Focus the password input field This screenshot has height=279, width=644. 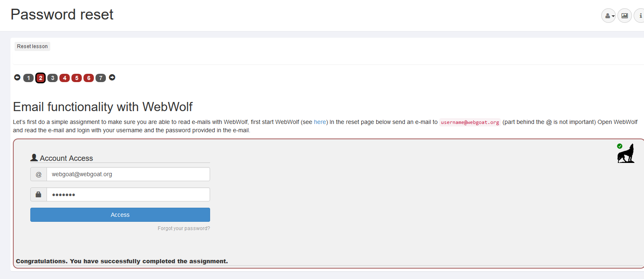(x=128, y=194)
